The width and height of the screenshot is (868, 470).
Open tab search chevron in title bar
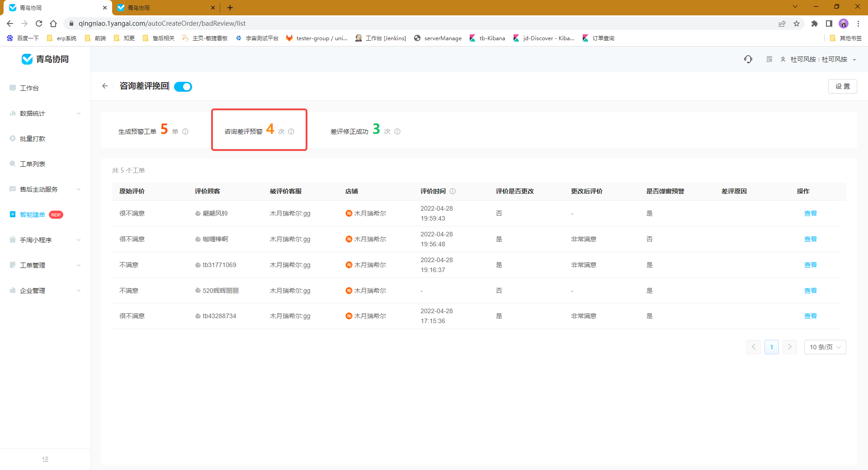click(x=795, y=7)
